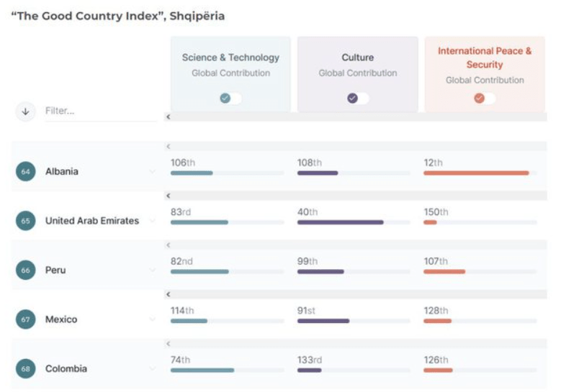The height and width of the screenshot is (392, 561).
Task: Expand the Albania row chevron
Action: (152, 172)
